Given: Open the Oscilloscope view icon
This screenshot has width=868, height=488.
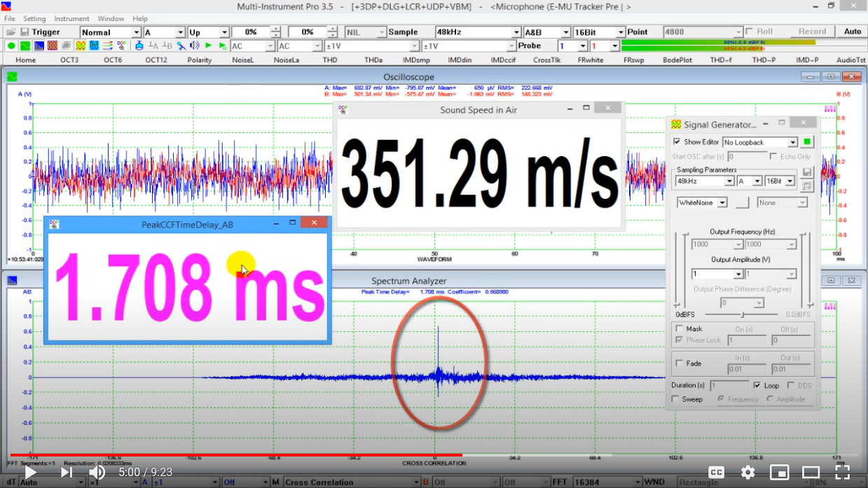Looking at the screenshot, I should [25, 46].
